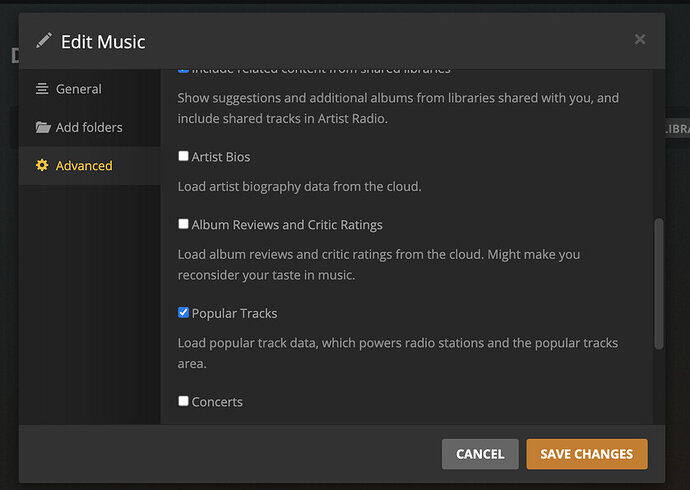
Task: Uncheck the Popular Tracks checkbox
Action: tap(183, 312)
